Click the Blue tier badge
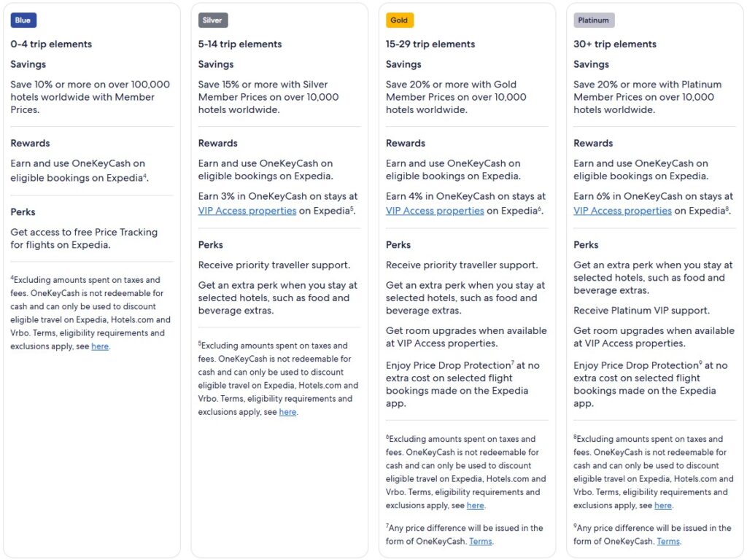The width and height of the screenshot is (747, 560). click(x=23, y=20)
